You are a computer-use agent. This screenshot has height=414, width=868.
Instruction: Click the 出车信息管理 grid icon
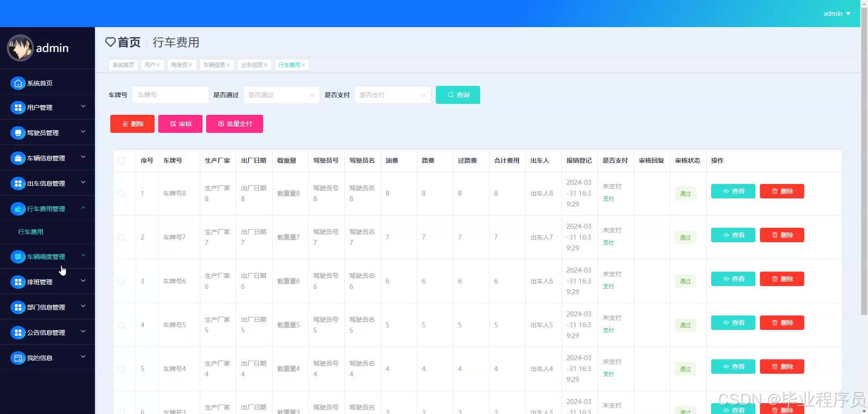18,183
